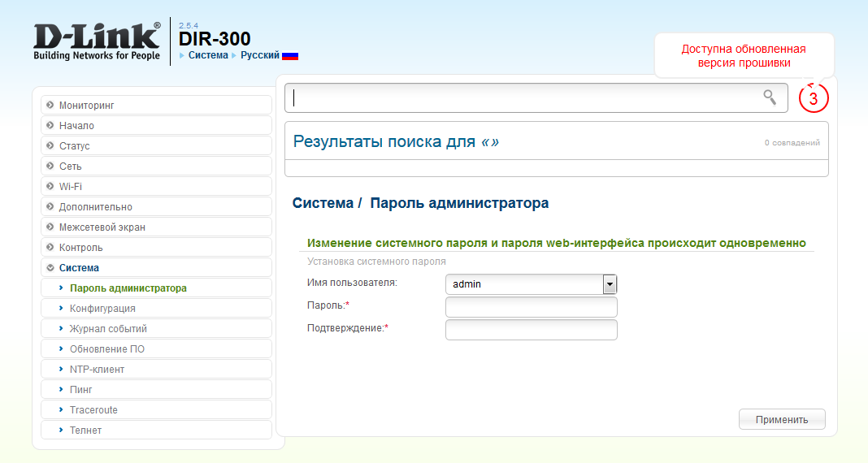Focus the Подтверждение input field
This screenshot has height=463, width=868.
coord(531,330)
